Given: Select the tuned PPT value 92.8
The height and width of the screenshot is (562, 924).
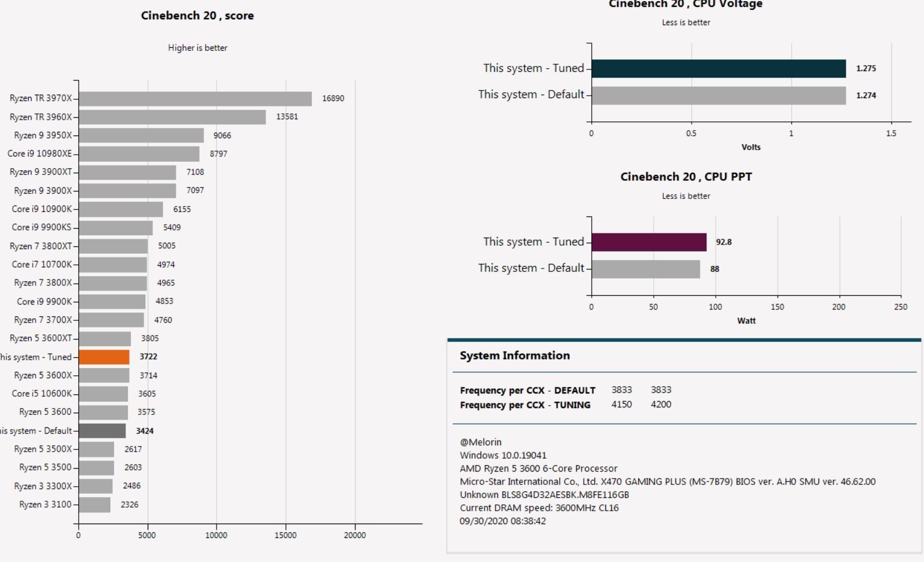Looking at the screenshot, I should [x=724, y=242].
